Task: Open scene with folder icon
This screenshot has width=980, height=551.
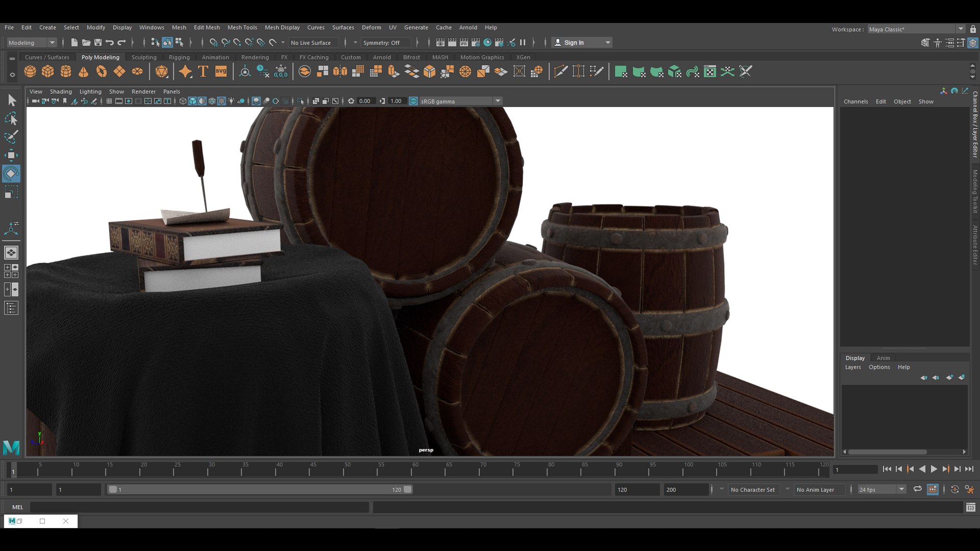Action: tap(86, 43)
